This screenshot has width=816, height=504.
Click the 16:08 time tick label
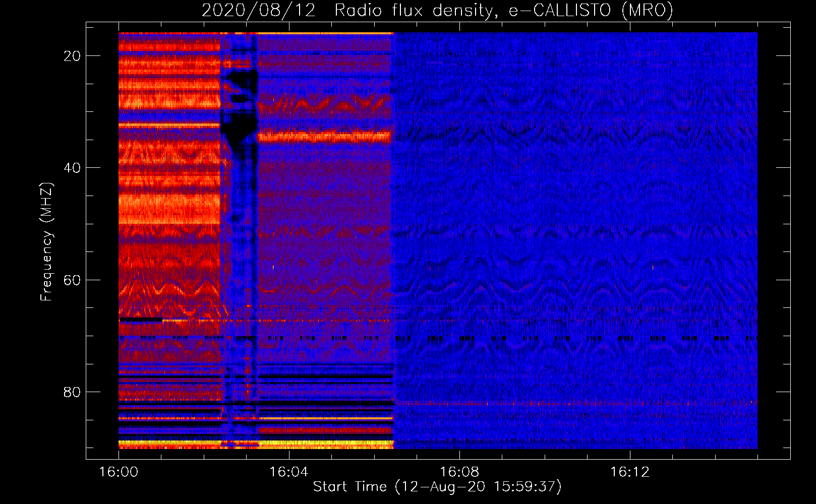pyautogui.click(x=459, y=472)
